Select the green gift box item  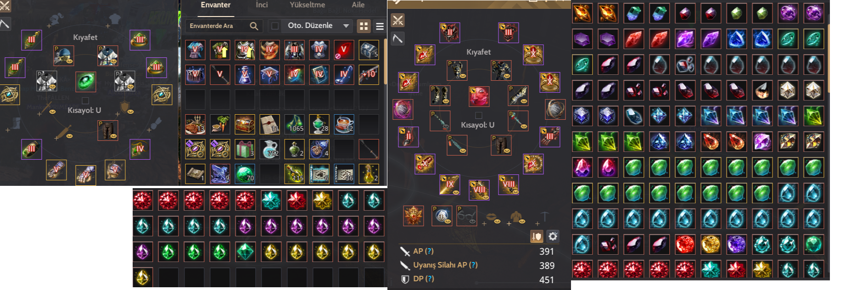pyautogui.click(x=245, y=149)
